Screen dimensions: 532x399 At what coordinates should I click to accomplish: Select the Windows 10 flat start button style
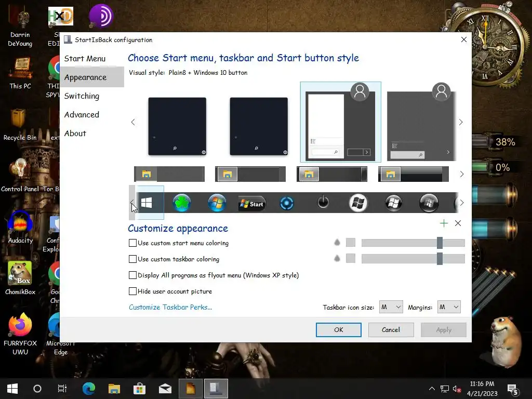pos(147,203)
